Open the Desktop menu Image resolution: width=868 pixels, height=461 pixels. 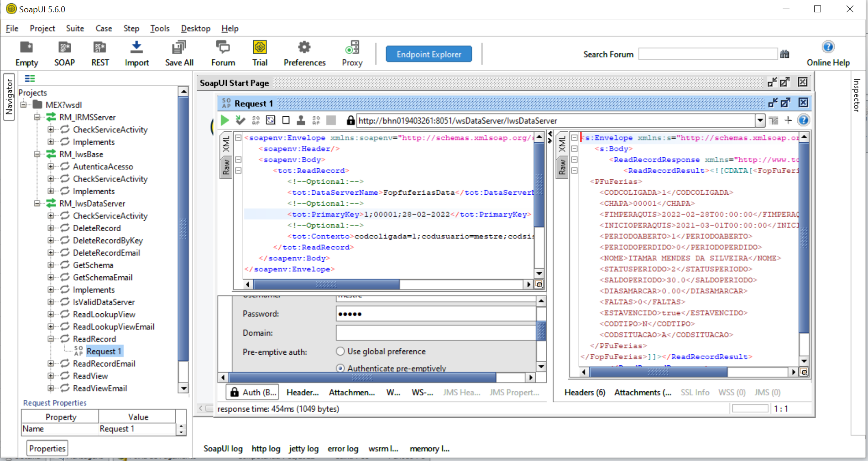click(196, 28)
